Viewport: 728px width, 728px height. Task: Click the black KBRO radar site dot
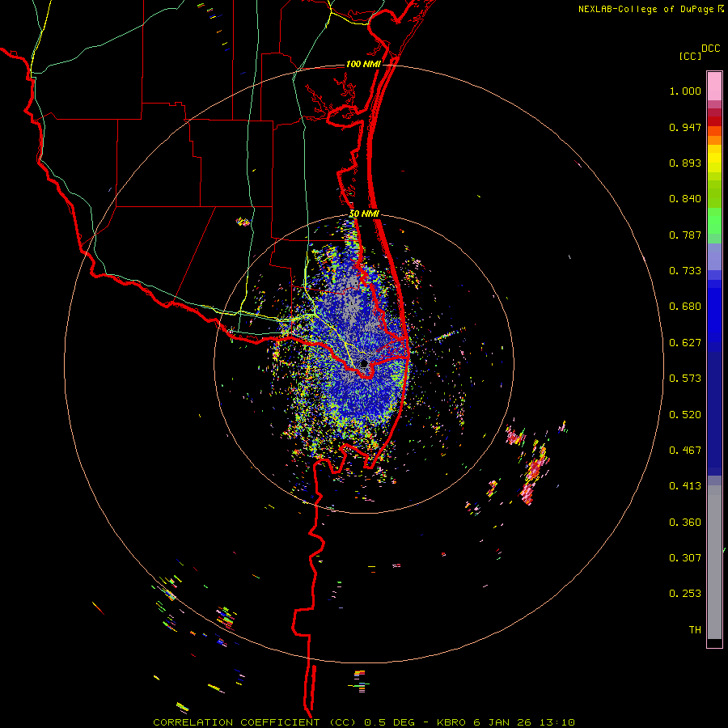[364, 363]
